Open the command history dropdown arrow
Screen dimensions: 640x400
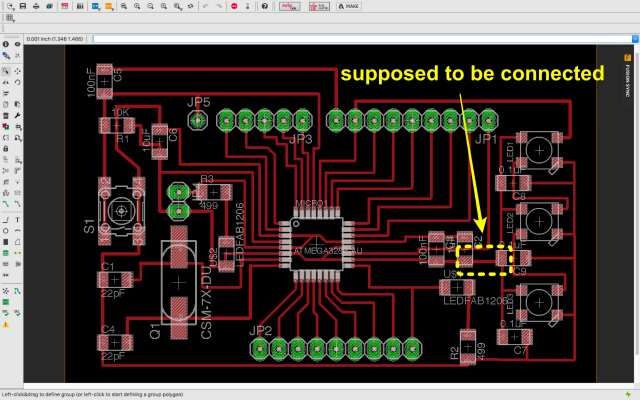(x=636, y=39)
